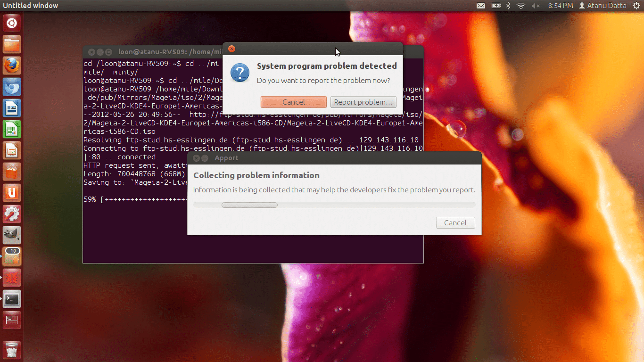Close the terminal window

pos(91,52)
